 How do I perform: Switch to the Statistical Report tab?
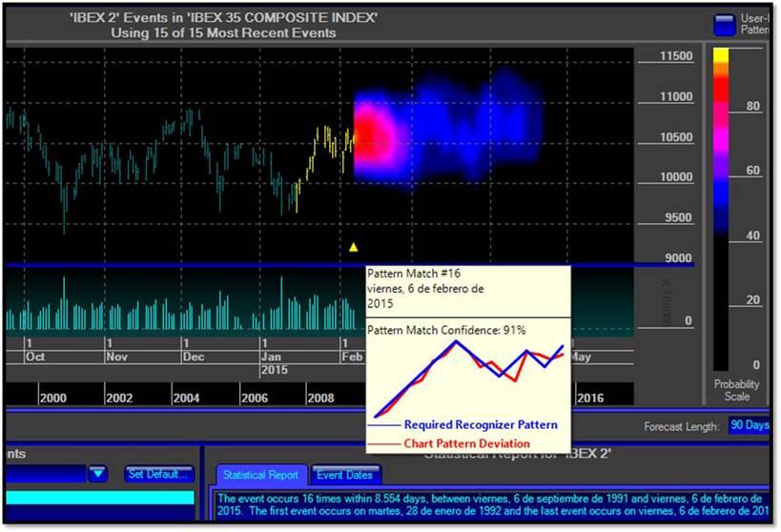pos(261,475)
